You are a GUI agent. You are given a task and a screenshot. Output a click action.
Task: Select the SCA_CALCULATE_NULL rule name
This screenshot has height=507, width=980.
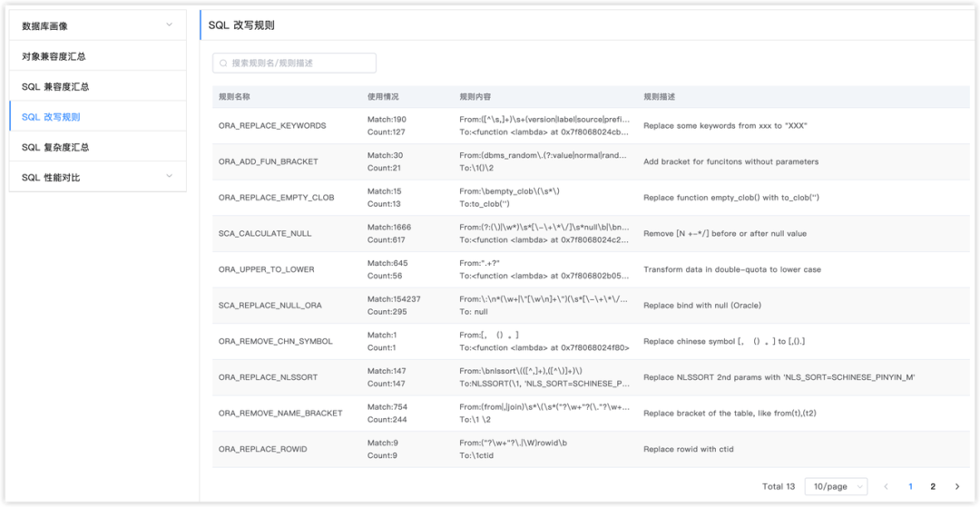pos(265,233)
